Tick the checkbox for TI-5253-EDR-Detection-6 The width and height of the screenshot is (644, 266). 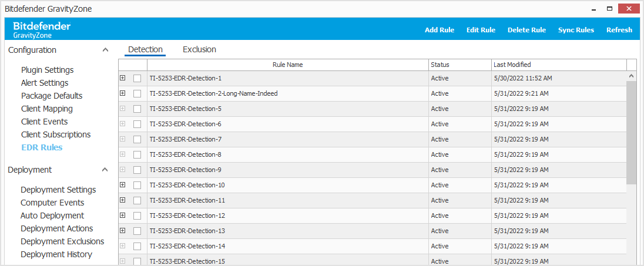[137, 124]
